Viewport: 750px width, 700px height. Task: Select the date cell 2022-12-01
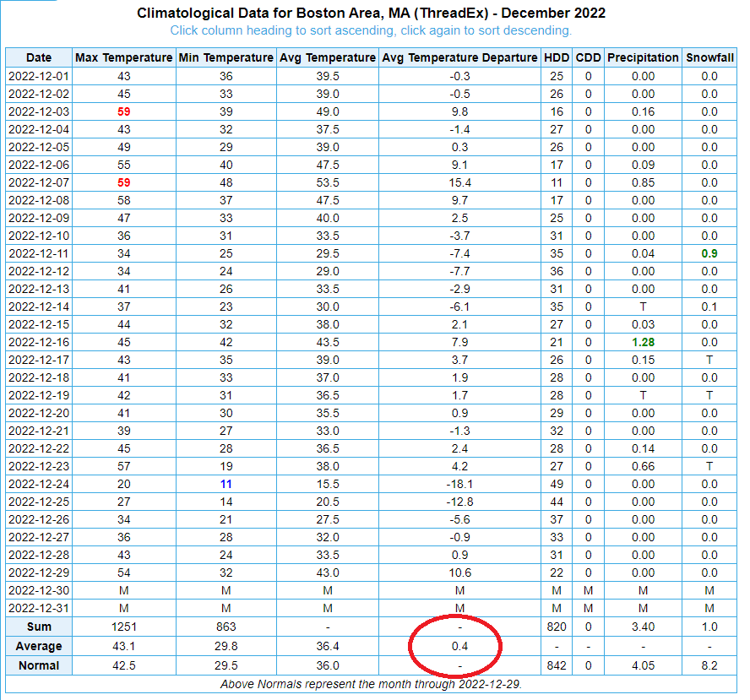pyautogui.click(x=39, y=77)
